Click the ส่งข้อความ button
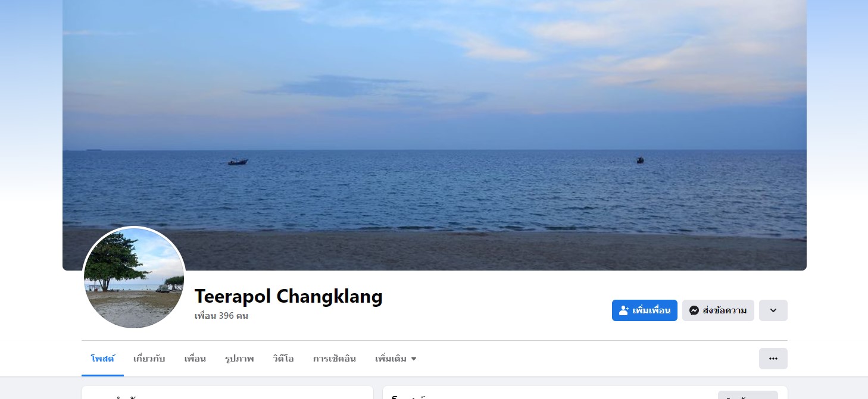Screen dimensions: 868x399 (x=718, y=310)
